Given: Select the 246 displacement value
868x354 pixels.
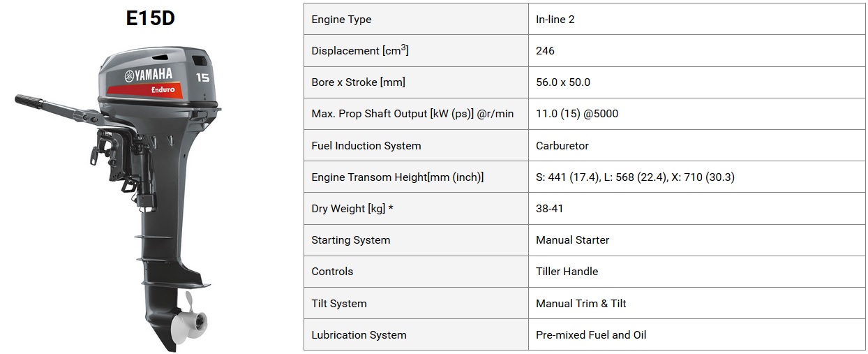Looking at the screenshot, I should click(x=545, y=51).
